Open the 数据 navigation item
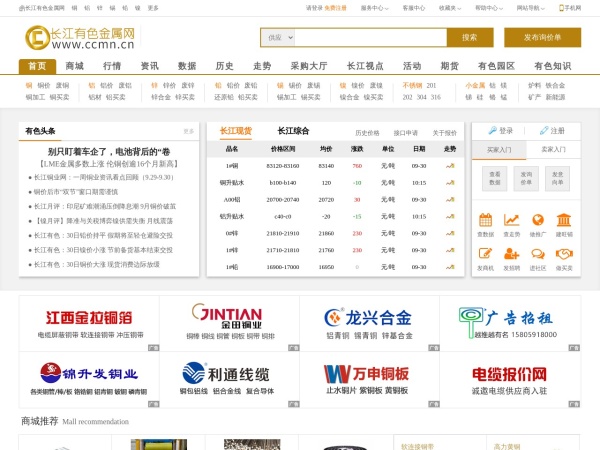Viewport: 600px width, 450px height. coord(187,66)
